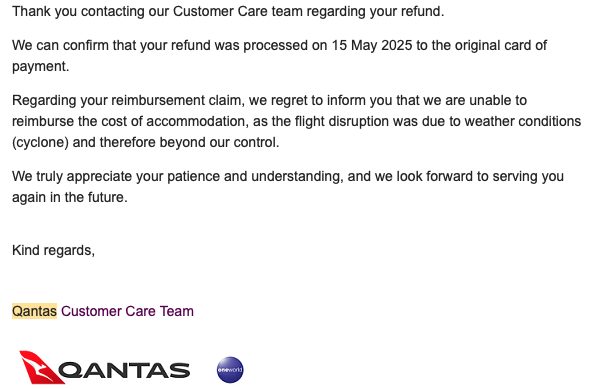Click the phrase original card of
The height and width of the screenshot is (389, 596).
pyautogui.click(x=501, y=45)
